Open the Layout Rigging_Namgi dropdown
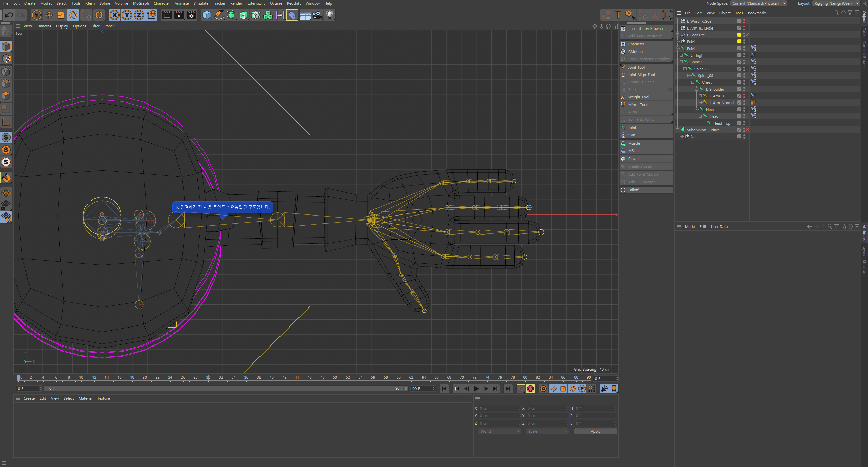Screen dimensions: 868x467 (x=836, y=3)
